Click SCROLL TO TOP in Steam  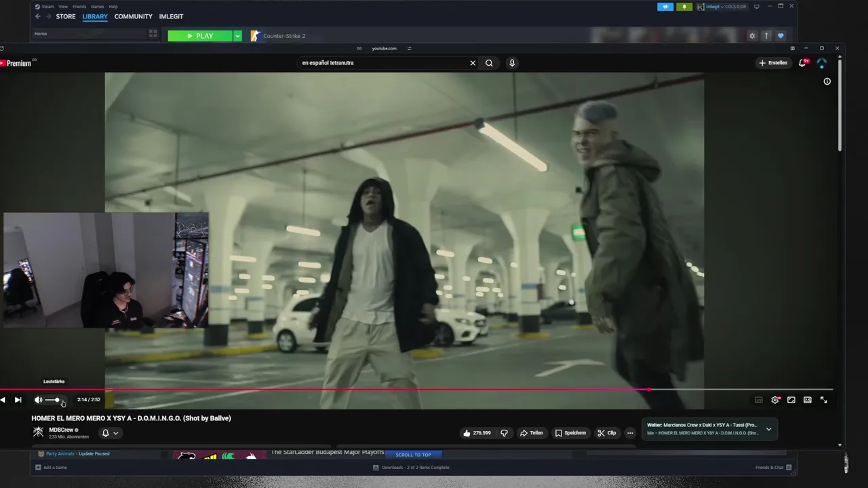pos(413,455)
